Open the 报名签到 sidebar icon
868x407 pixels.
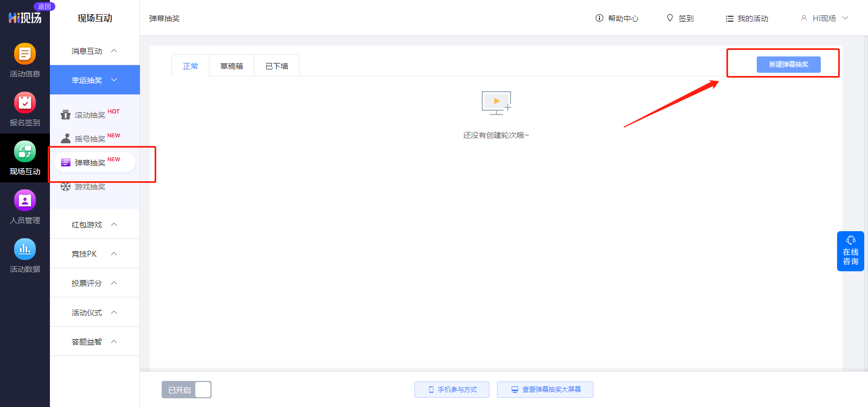[24, 103]
